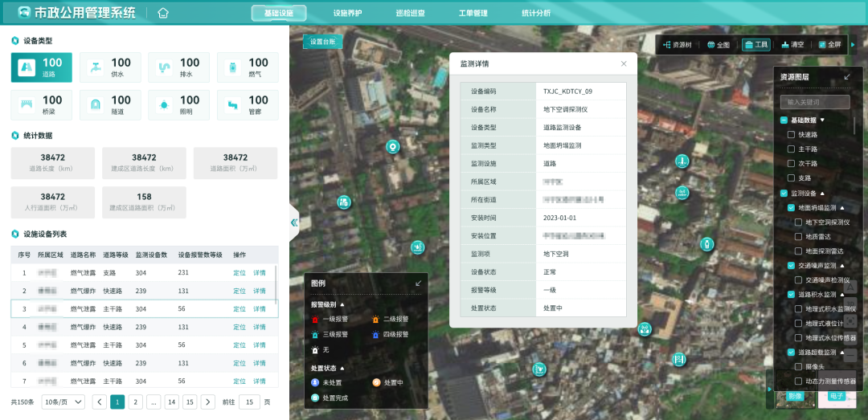Collapse the 道路积水监测 tree arrow
Image resolution: width=868 pixels, height=420 pixels.
click(x=841, y=295)
